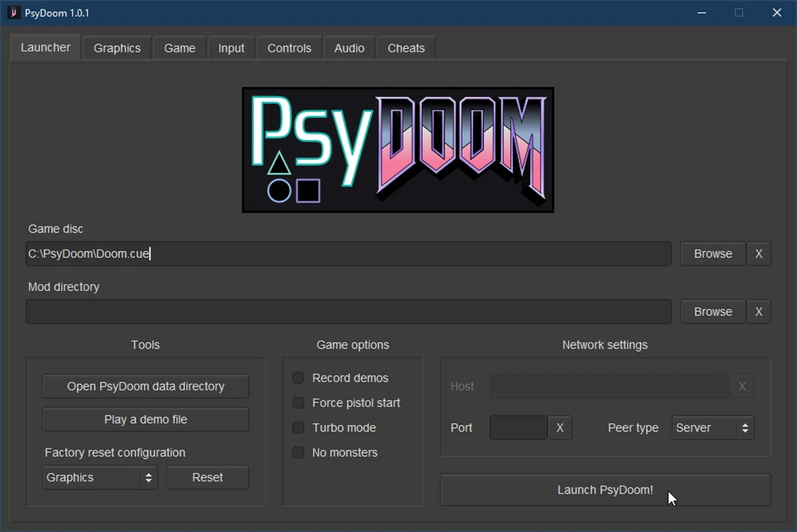Enable Turbo mode checkbox

point(299,428)
